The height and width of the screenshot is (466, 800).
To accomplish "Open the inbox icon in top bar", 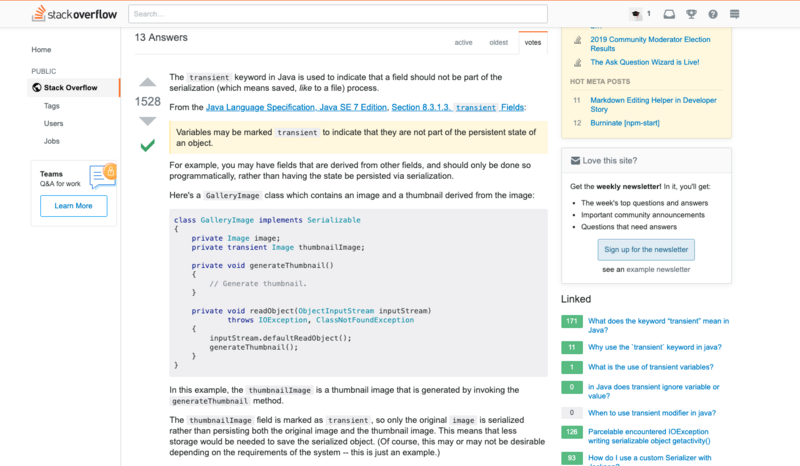I will click(669, 14).
